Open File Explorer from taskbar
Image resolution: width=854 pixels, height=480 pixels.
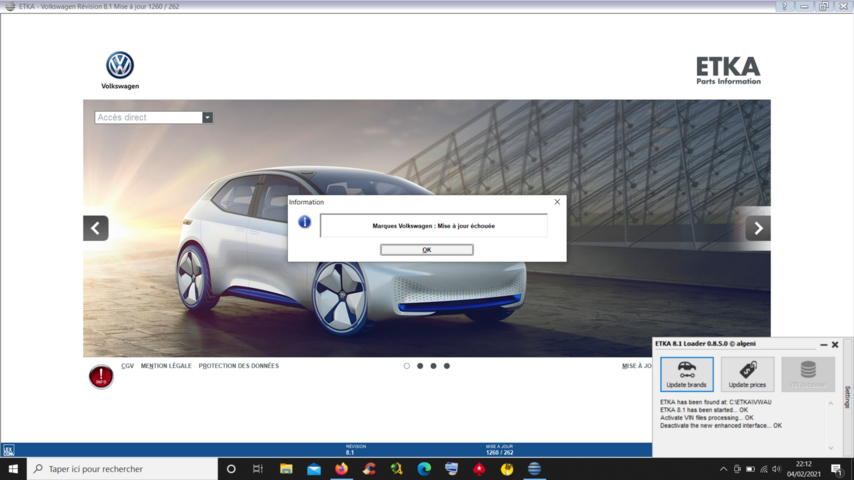286,469
